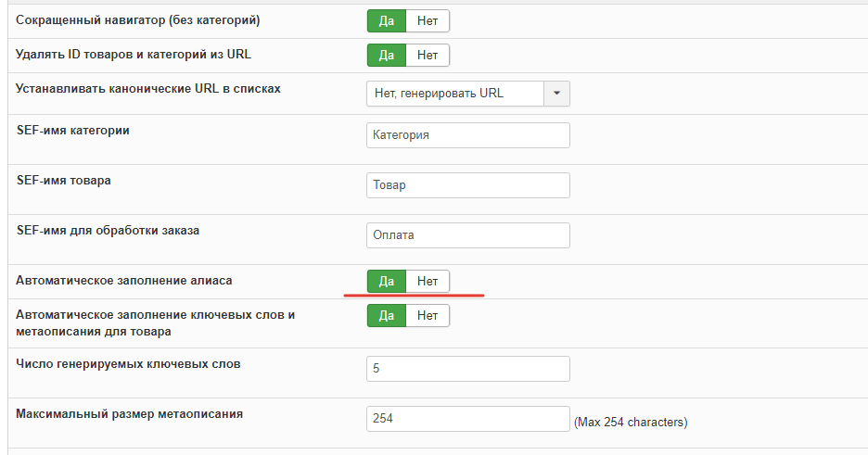The height and width of the screenshot is (455, 868).
Task: Focus the 'Максимальный размер метаописания' field
Action: coord(467,419)
